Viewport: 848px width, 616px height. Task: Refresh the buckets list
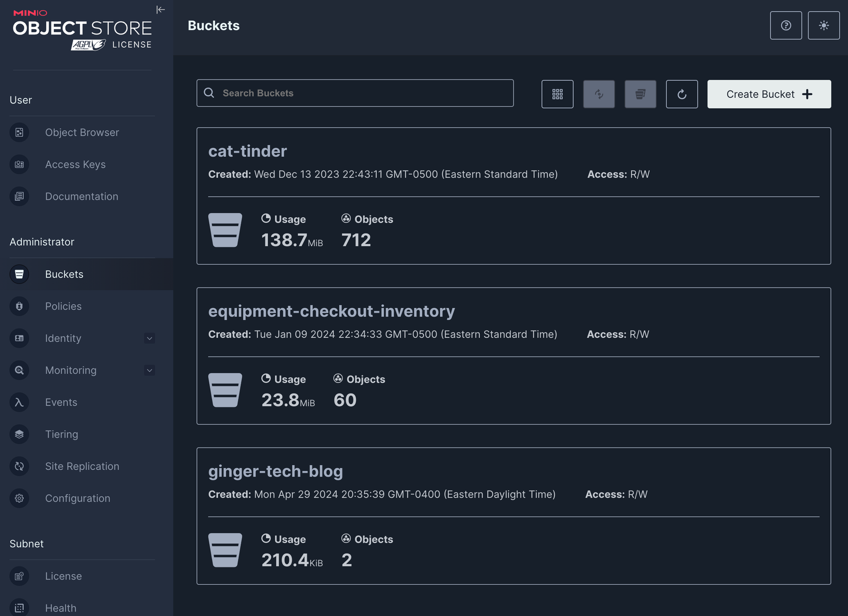682,94
